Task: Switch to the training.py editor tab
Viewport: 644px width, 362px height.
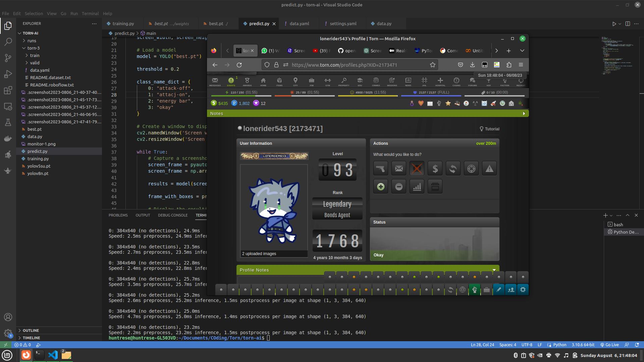Action: 123,23
